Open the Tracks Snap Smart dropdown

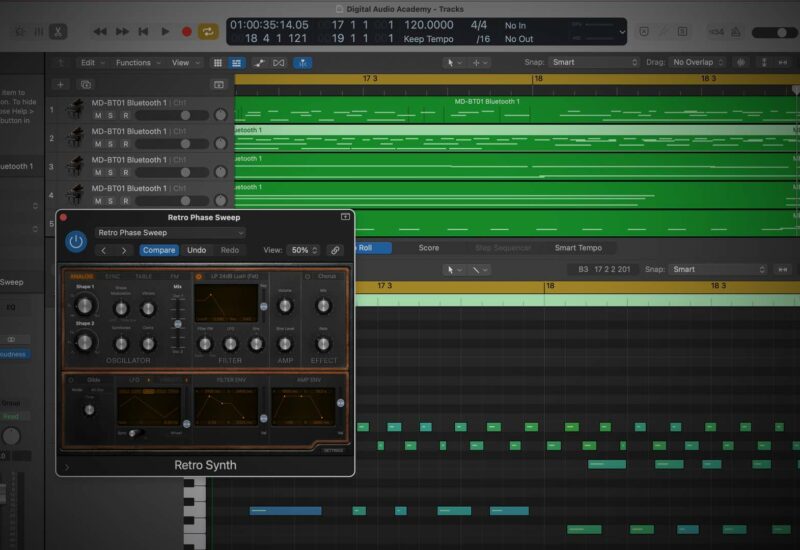click(x=594, y=62)
